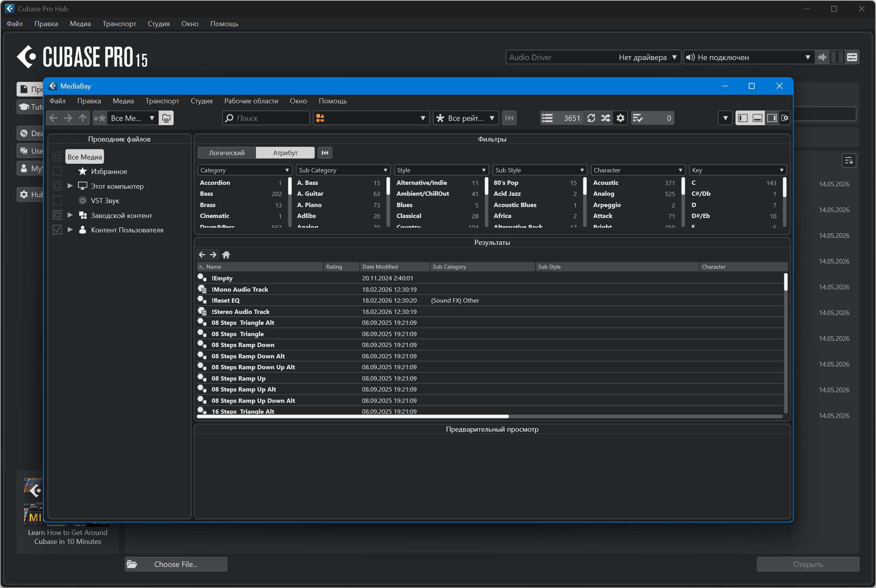Click the VST Звук disc icon
876x588 pixels.
coord(82,200)
